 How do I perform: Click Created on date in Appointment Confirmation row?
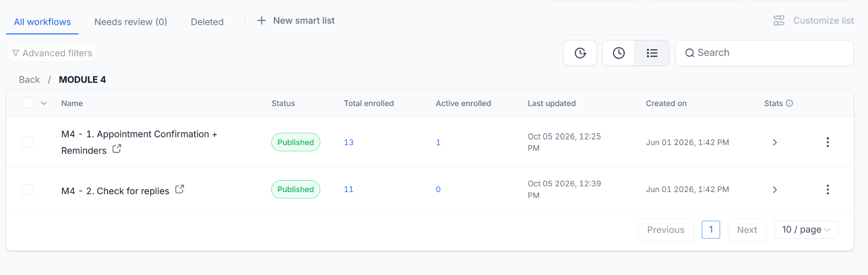pos(687,143)
